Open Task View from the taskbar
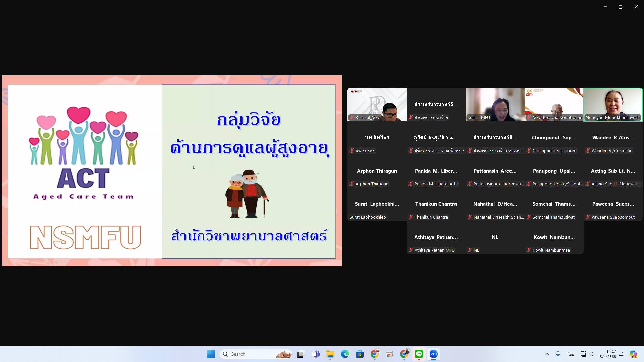The height and width of the screenshot is (362, 644). click(x=300, y=354)
